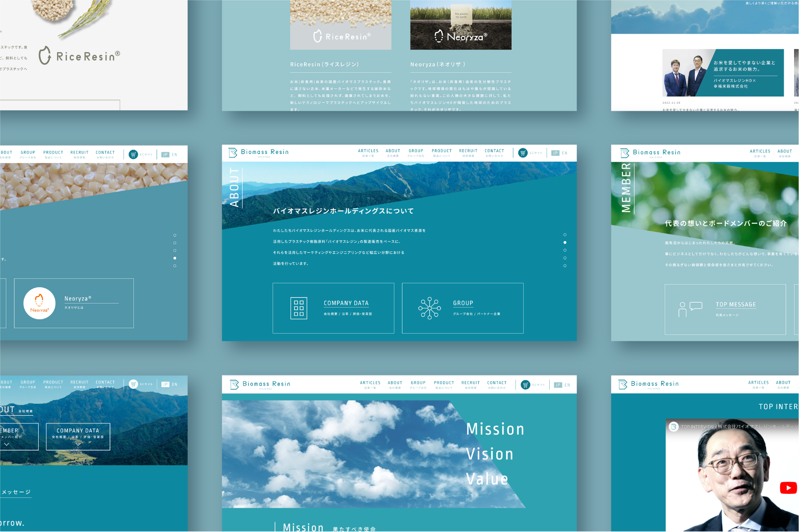Image resolution: width=799 pixels, height=532 pixels.
Task: Click the Neoryza(ネオリザ) heading
Action: [438, 65]
